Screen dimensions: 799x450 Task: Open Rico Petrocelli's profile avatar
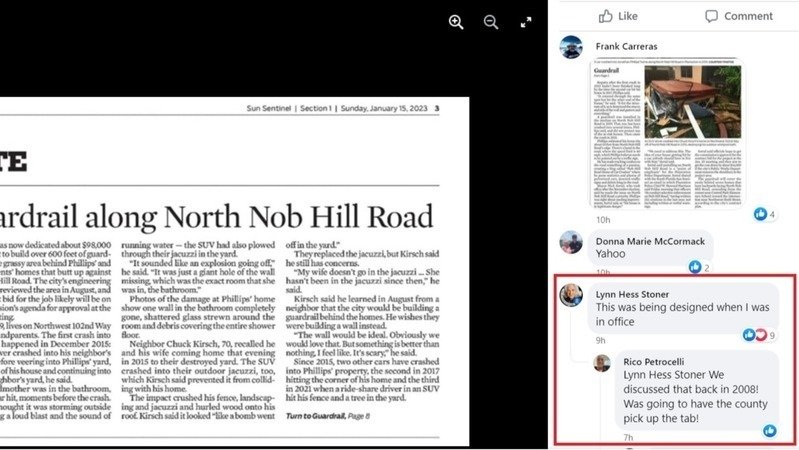[x=602, y=363]
